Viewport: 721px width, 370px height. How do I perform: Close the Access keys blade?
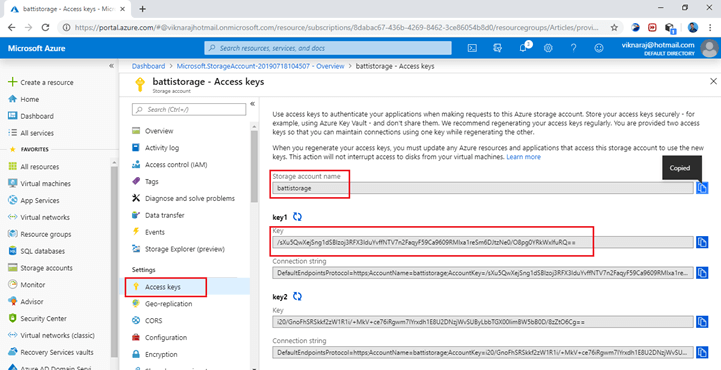[713, 81]
